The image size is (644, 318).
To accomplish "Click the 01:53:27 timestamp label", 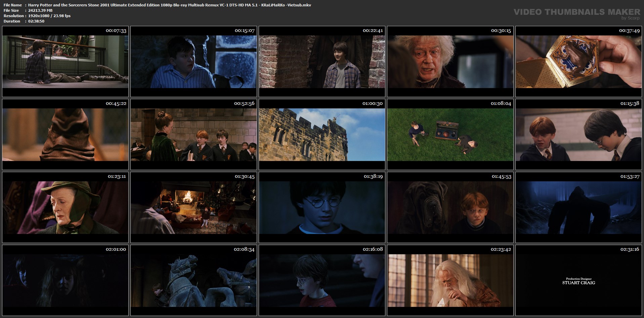I will [x=630, y=176].
